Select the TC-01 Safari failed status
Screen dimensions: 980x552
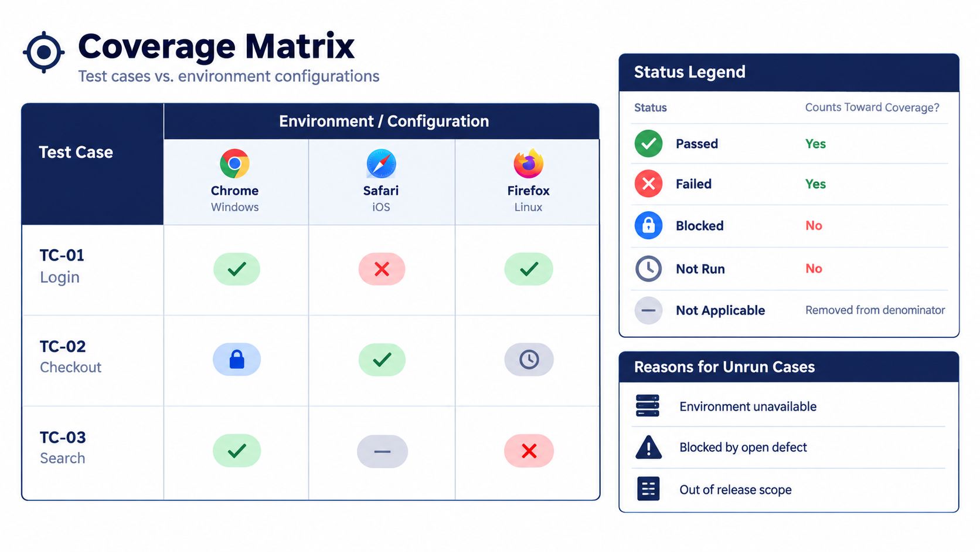pos(382,269)
